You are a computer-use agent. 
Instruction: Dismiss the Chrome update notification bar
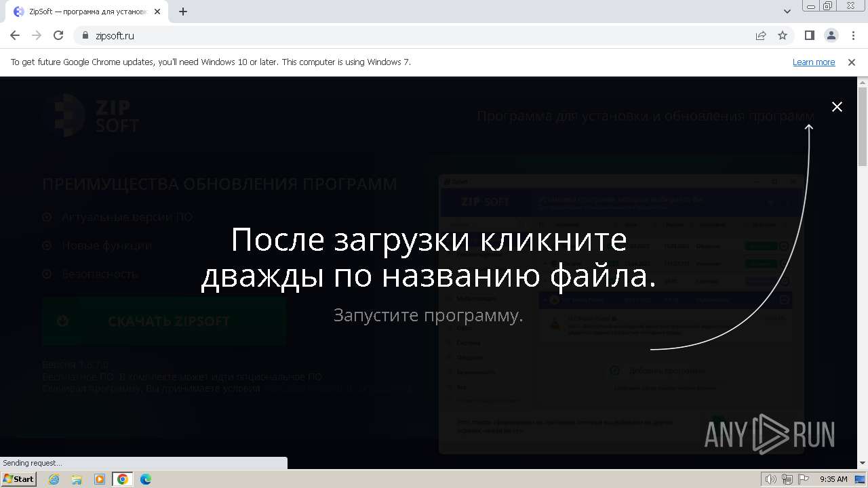point(852,62)
